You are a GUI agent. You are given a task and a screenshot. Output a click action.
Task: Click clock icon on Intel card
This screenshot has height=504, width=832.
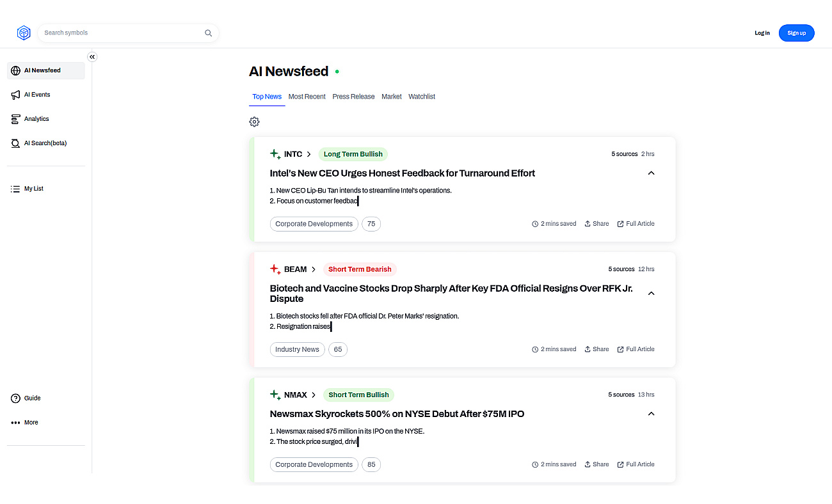tap(535, 224)
